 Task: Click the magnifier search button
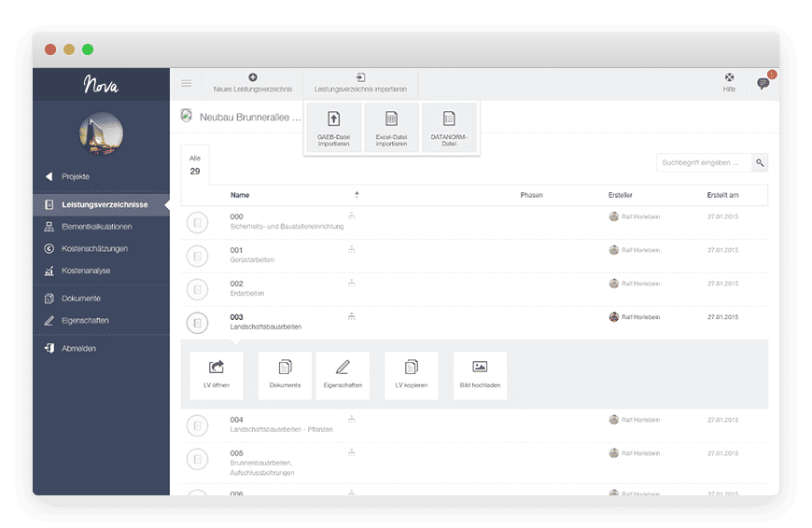point(760,162)
